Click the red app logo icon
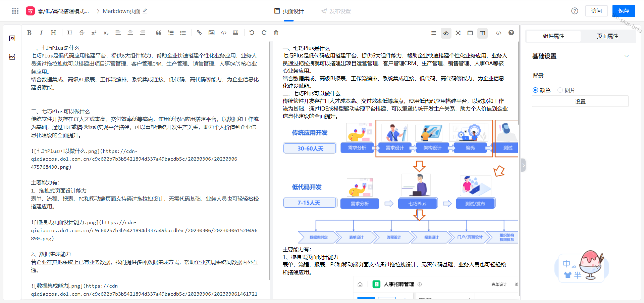Image resolution: width=644 pixels, height=303 pixels. point(30,11)
